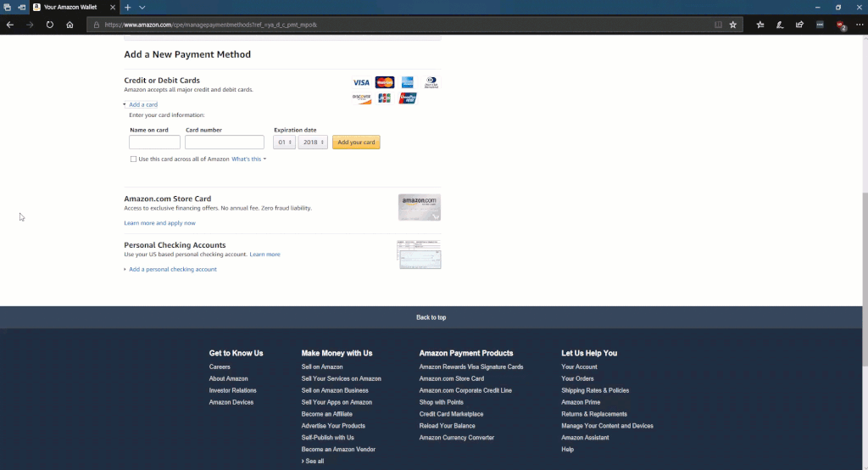Screen dimensions: 868x470
Task: Open Amazon Rewards Visa Signature Cards
Action: tap(471, 366)
